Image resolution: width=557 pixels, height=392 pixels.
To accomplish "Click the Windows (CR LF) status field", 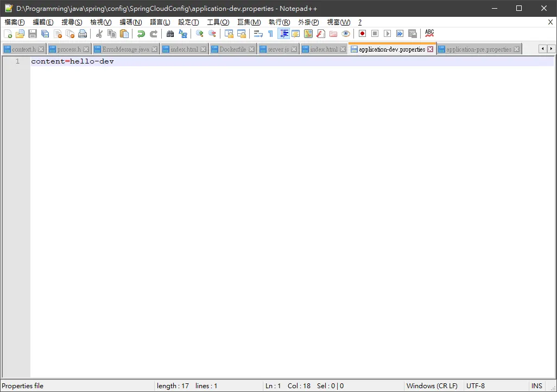I will pyautogui.click(x=432, y=385).
